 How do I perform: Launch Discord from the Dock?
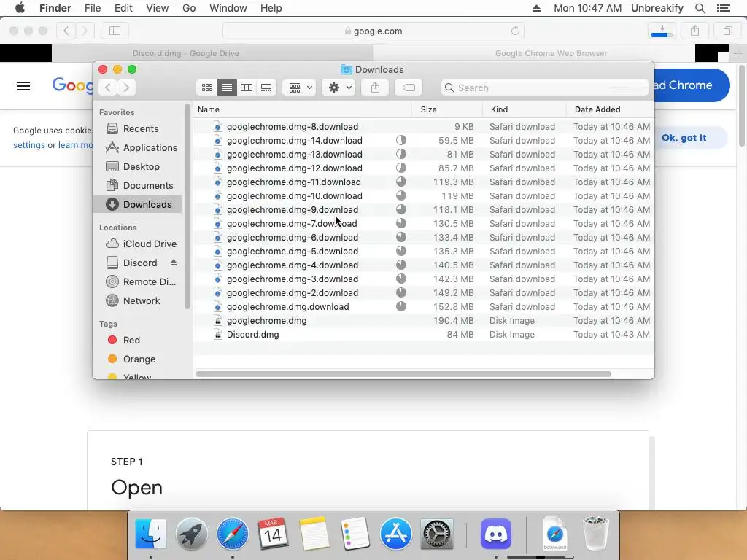[x=496, y=534]
